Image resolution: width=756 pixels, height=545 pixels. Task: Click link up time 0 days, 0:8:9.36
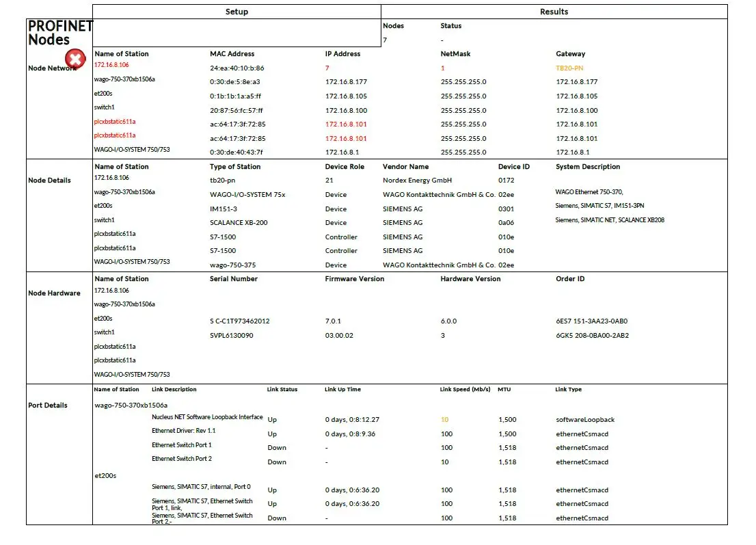(350, 434)
